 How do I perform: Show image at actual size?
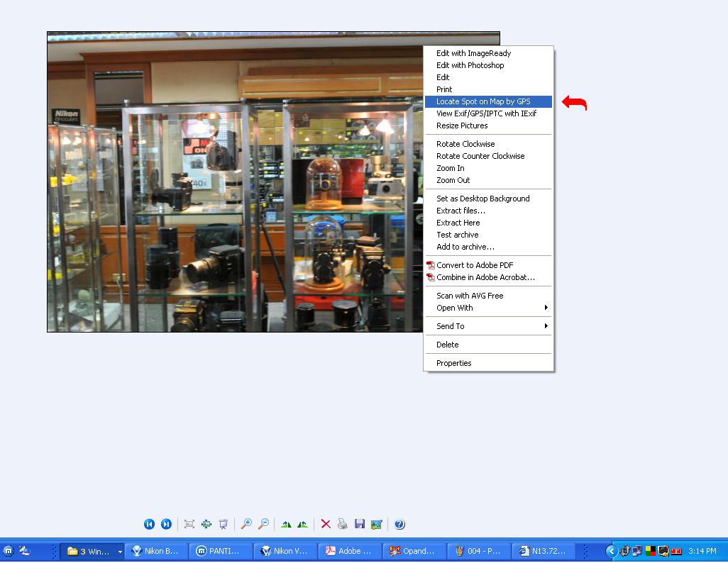(x=206, y=524)
